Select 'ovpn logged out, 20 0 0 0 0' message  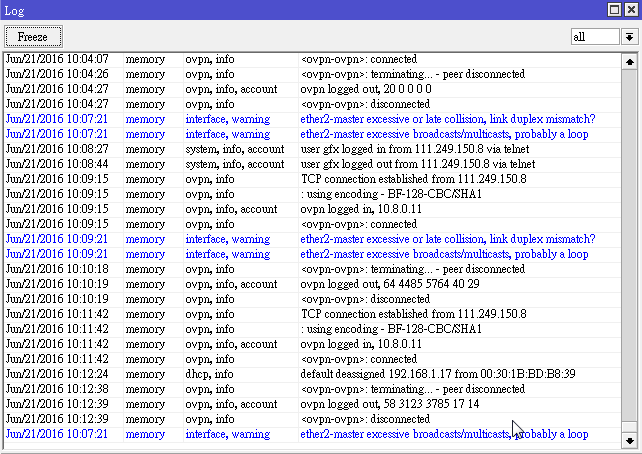[x=366, y=89]
